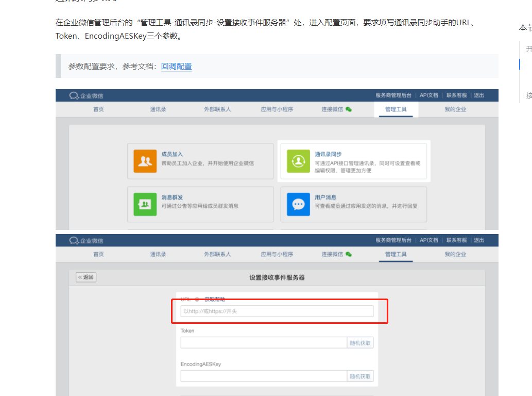
Task: Click the blue 用户消息 chat icon
Action: pos(298,204)
